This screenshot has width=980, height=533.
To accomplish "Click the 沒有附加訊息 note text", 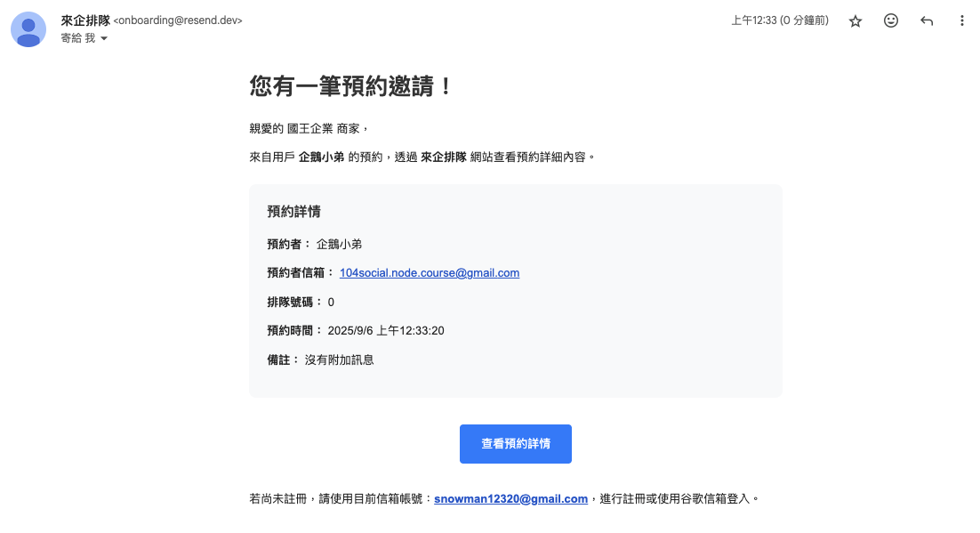I will [339, 359].
